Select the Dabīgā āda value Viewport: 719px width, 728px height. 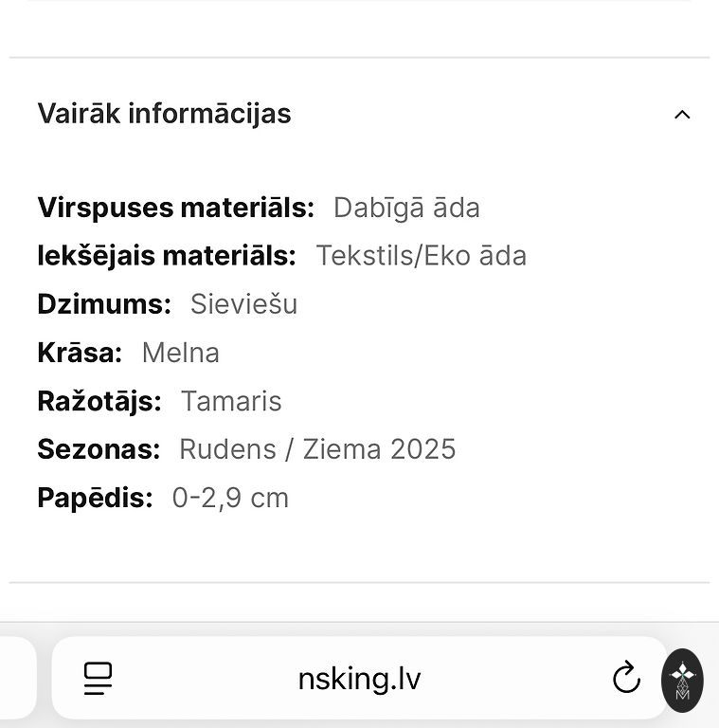[x=406, y=208]
